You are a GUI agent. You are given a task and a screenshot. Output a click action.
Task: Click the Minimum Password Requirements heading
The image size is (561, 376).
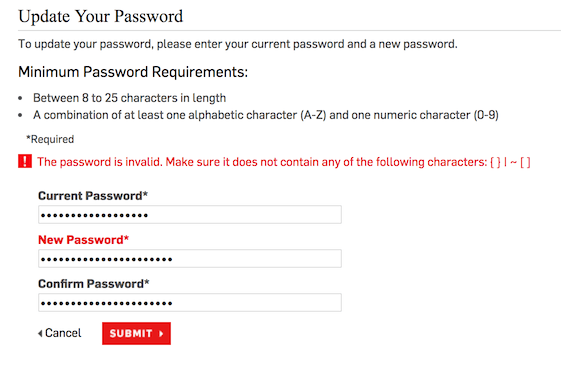[133, 72]
